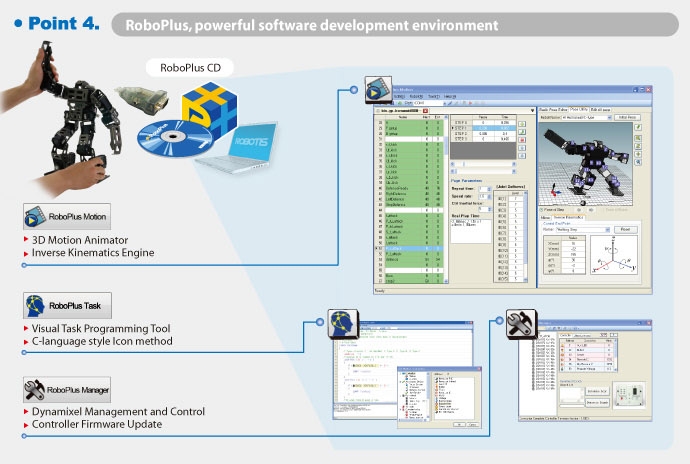Click the RoboPlus CD caption pill
The width and height of the screenshot is (690, 464).
coord(190,68)
